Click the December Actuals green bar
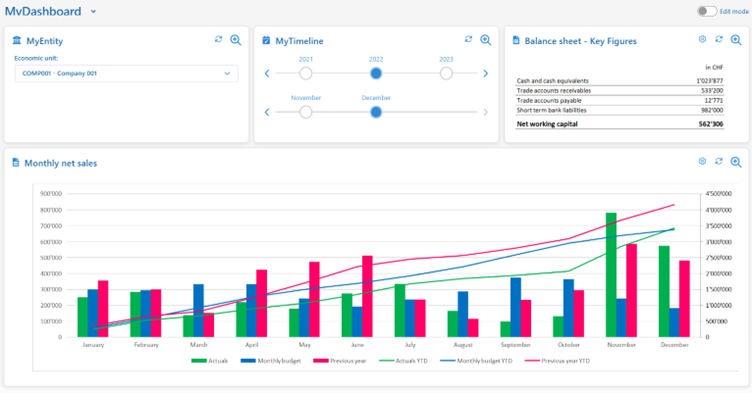The height and width of the screenshot is (393, 752). tap(664, 291)
